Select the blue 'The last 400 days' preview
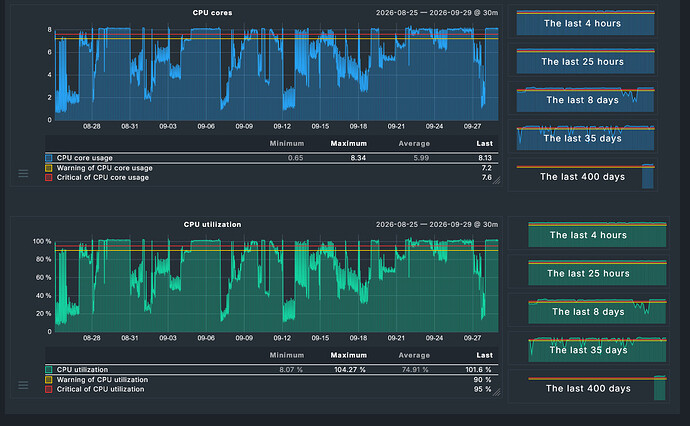The height and width of the screenshot is (426, 690). [x=585, y=176]
